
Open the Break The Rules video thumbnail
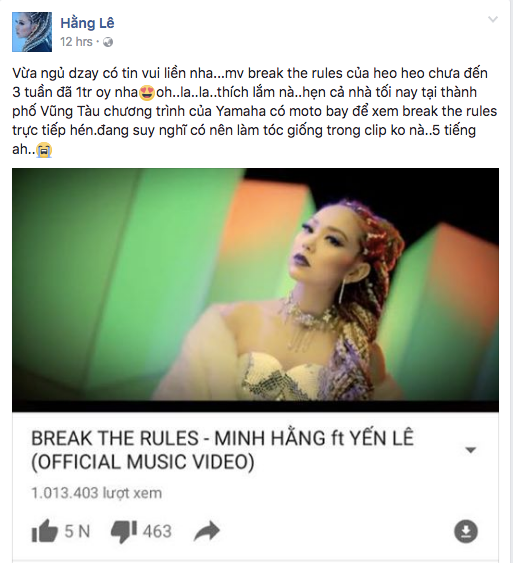[255, 290]
